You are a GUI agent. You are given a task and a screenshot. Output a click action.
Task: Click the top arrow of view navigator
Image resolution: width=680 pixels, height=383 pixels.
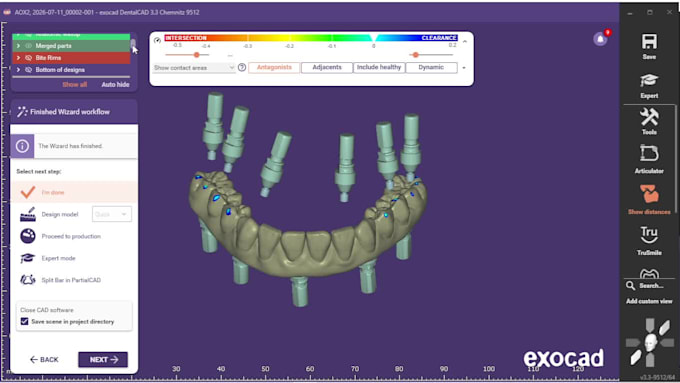tap(650, 324)
